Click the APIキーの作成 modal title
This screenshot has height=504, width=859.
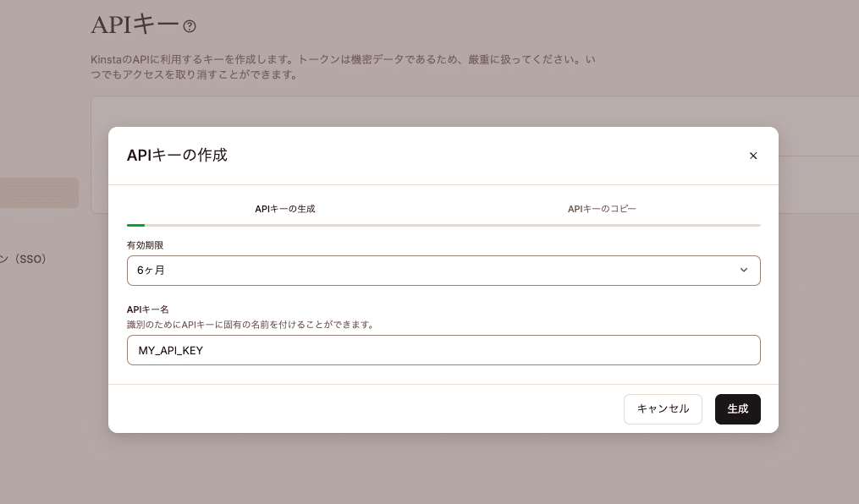[x=177, y=156]
